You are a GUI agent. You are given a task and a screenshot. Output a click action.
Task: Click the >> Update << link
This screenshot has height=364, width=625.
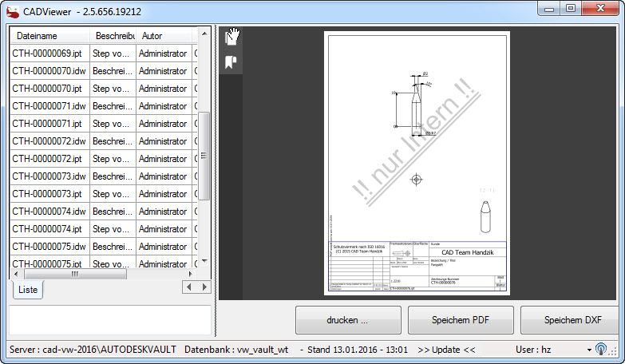(446, 350)
